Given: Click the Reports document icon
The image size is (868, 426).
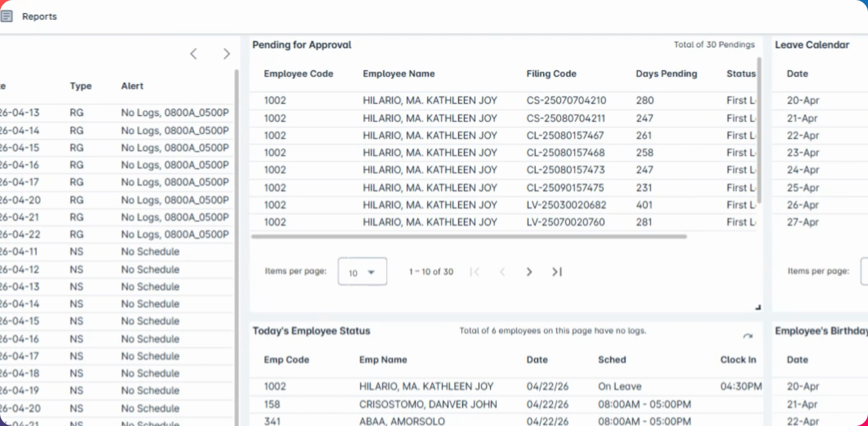Looking at the screenshot, I should 7,16.
